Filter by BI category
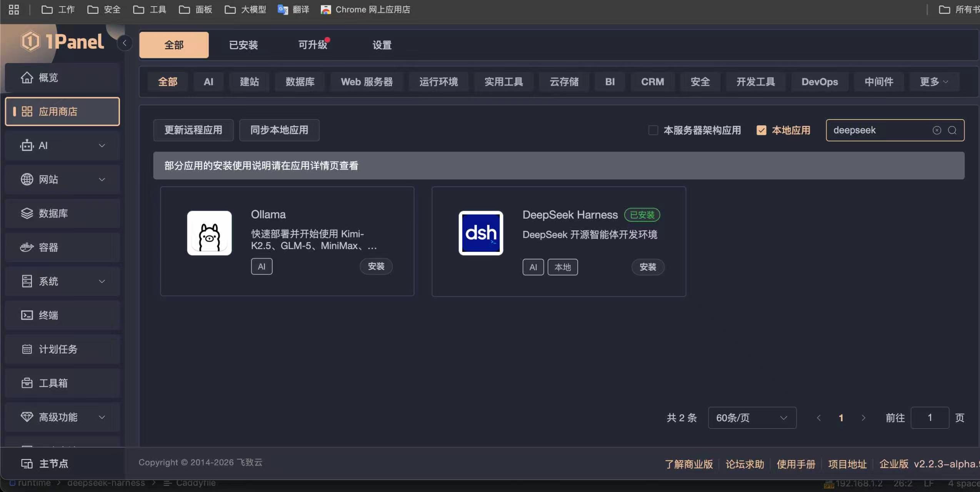Viewport: 980px width, 492px height. 610,82
